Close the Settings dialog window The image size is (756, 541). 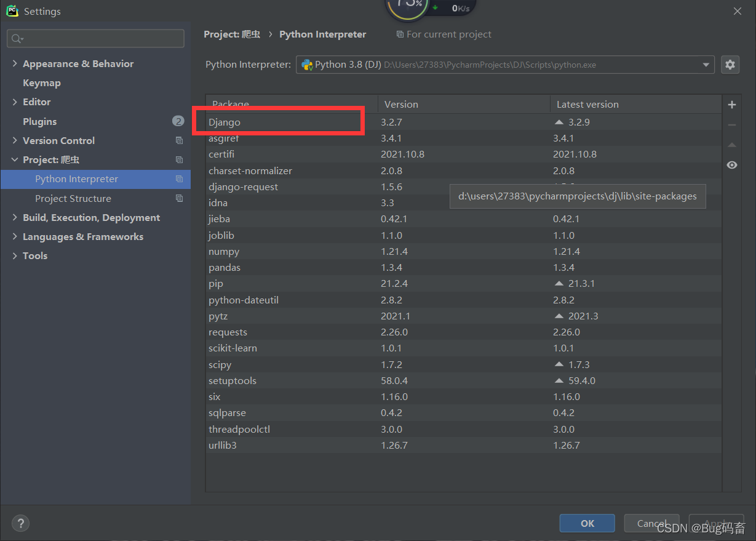(x=738, y=10)
